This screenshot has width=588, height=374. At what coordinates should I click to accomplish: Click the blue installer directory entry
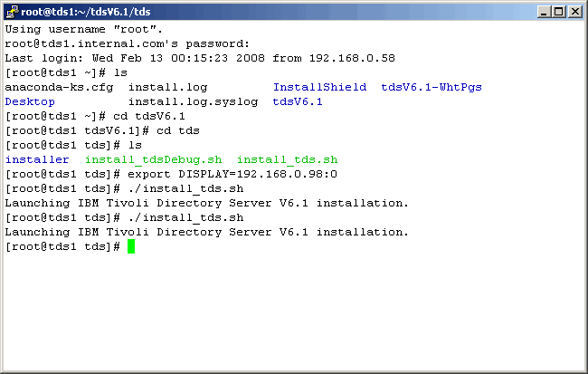37,159
